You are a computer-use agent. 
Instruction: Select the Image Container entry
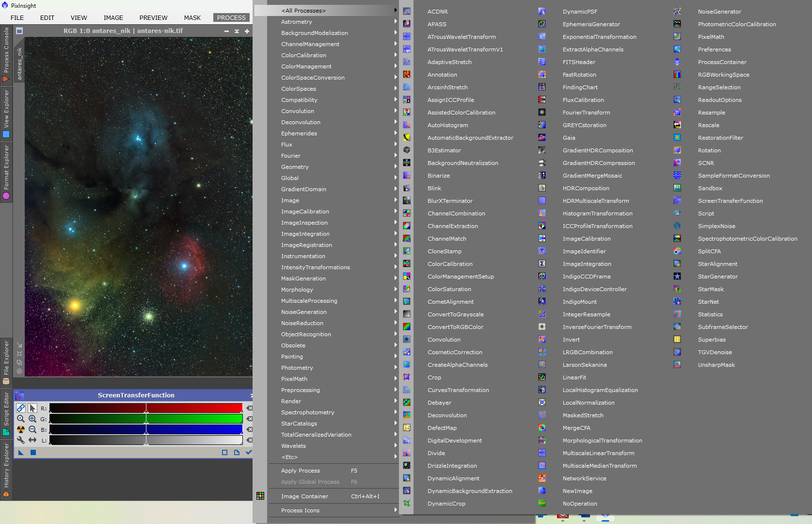click(304, 496)
